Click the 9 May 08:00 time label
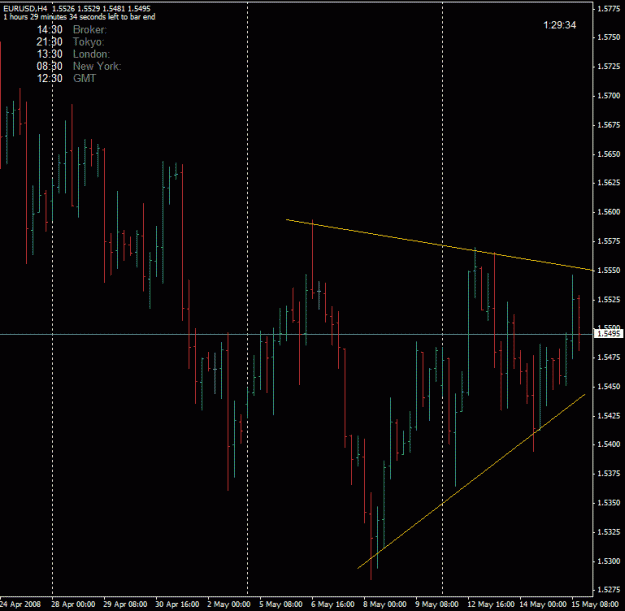 point(437,604)
